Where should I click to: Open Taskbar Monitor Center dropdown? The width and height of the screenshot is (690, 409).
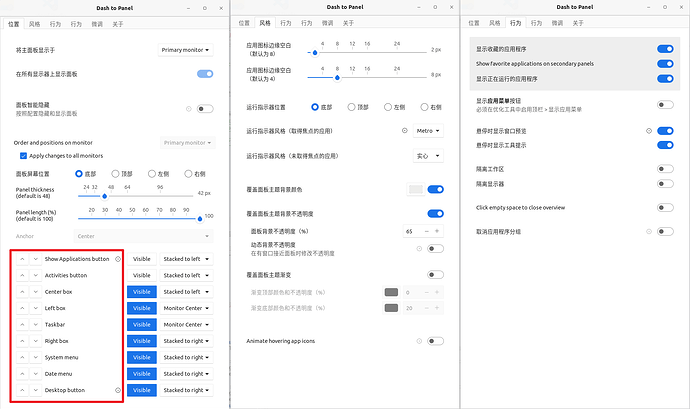[x=186, y=324]
